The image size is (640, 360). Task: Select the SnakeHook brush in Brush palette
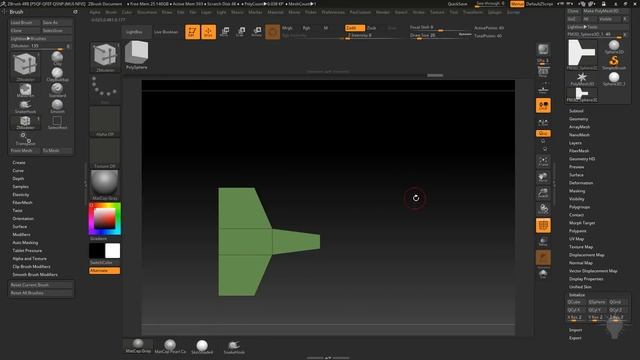pyautogui.click(x=25, y=107)
